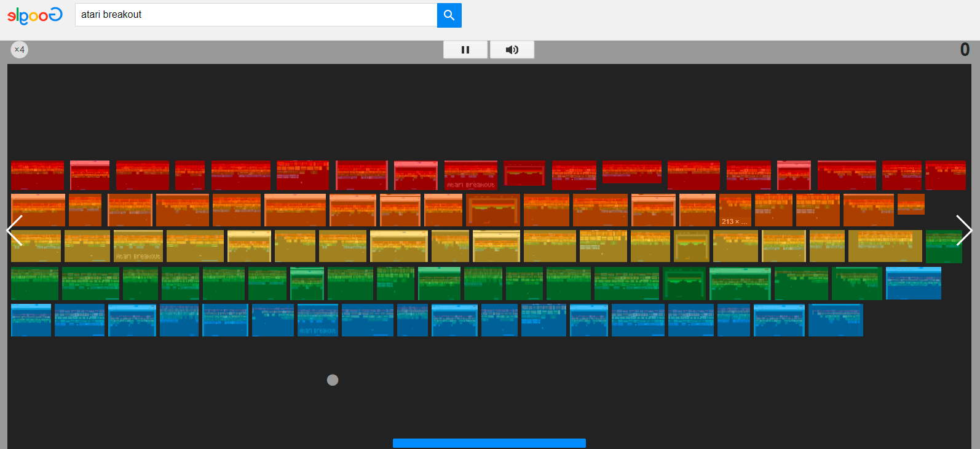This screenshot has height=449, width=980.
Task: Focus the 'atari breakout' search field
Action: tap(255, 15)
